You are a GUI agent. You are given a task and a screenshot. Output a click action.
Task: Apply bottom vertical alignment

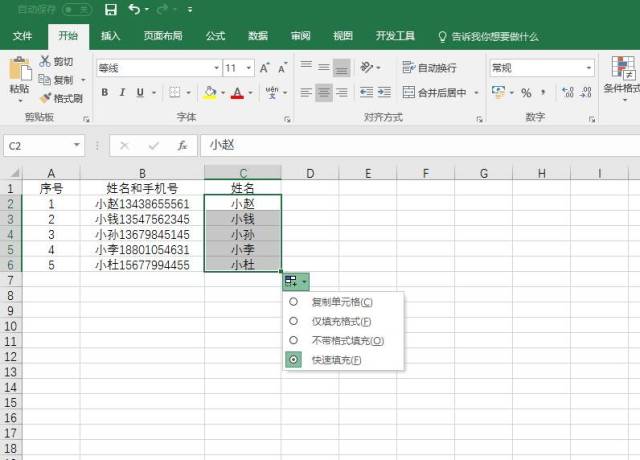pos(342,68)
